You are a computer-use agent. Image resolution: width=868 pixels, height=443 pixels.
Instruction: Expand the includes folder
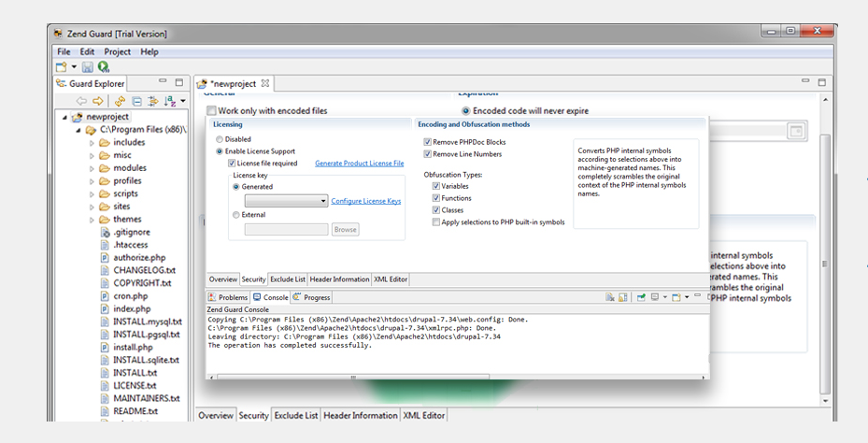92,143
